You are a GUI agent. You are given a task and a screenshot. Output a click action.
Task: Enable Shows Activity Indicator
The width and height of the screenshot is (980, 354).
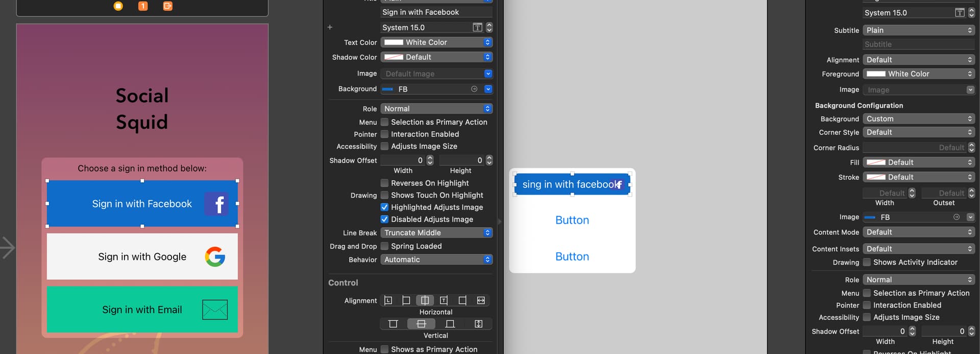click(x=867, y=263)
